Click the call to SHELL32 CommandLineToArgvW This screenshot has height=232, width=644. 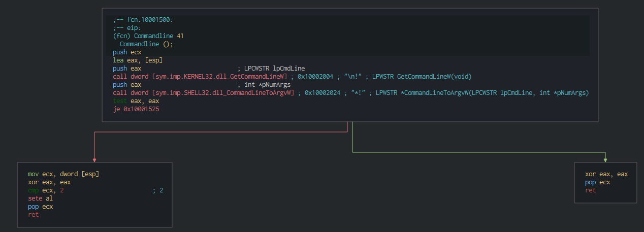pyautogui.click(x=204, y=92)
